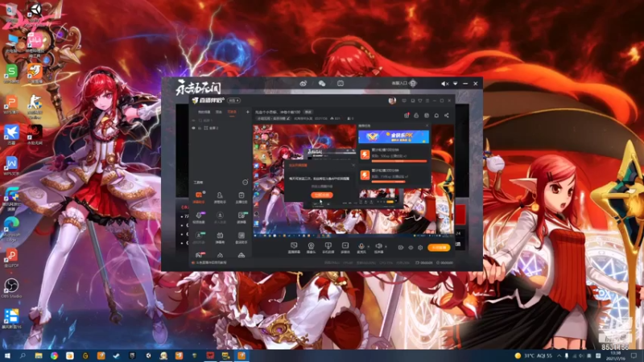Open the orange highlighted toolbox tool
The image size is (644, 362).
(x=199, y=197)
